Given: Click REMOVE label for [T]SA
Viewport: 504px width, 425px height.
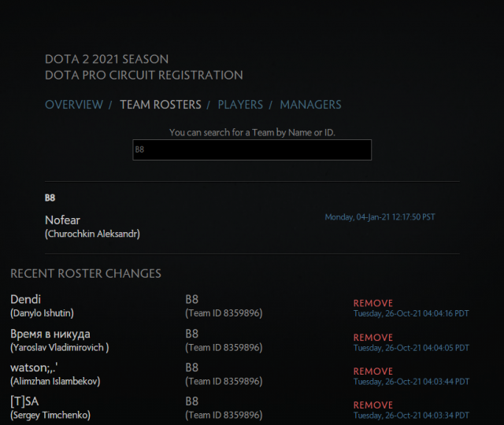Looking at the screenshot, I should click(372, 405).
